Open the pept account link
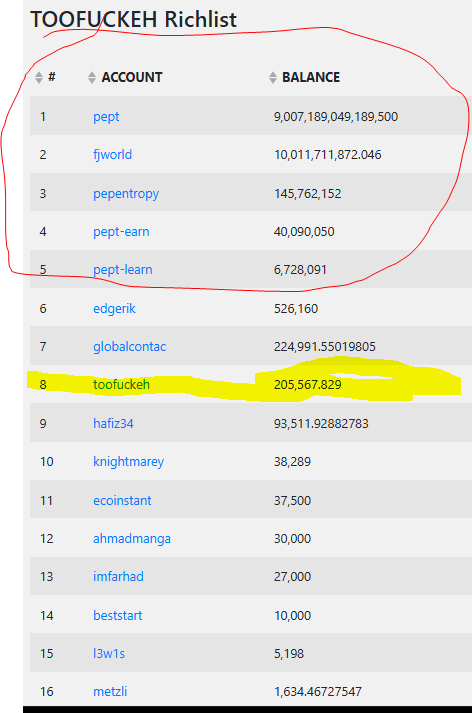The height and width of the screenshot is (713, 472). [106, 117]
